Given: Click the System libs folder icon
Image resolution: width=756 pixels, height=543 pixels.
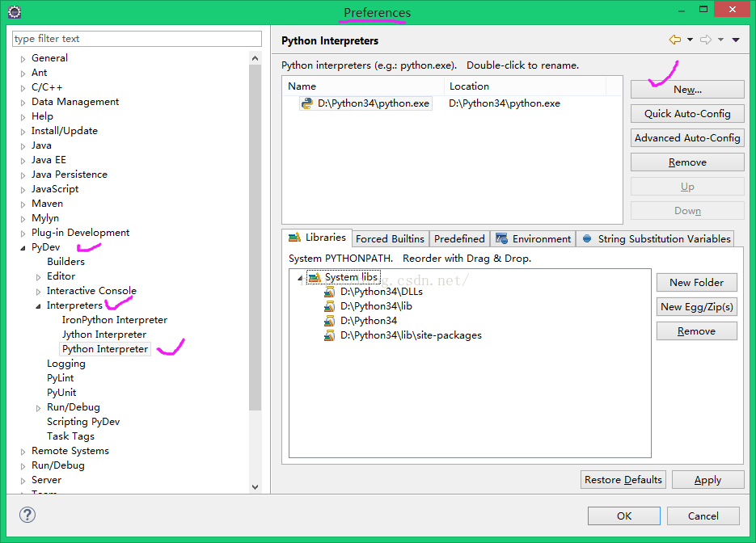Looking at the screenshot, I should pos(315,277).
